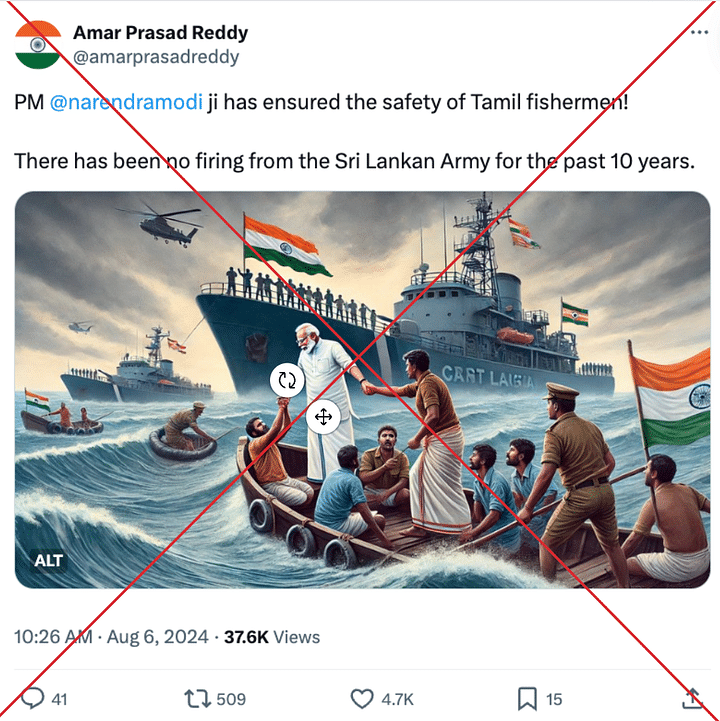Click the 10:26 AM timestamp
Screen dimensions: 720x721
click(x=53, y=637)
